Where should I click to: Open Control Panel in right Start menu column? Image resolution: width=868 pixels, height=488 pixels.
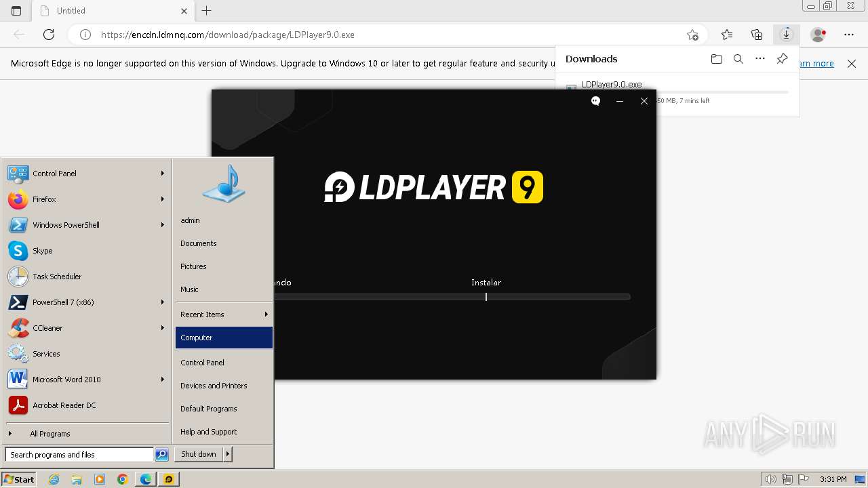coord(224,363)
